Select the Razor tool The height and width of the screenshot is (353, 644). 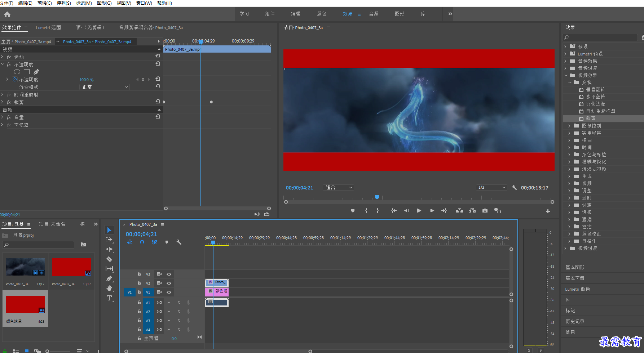[109, 259]
